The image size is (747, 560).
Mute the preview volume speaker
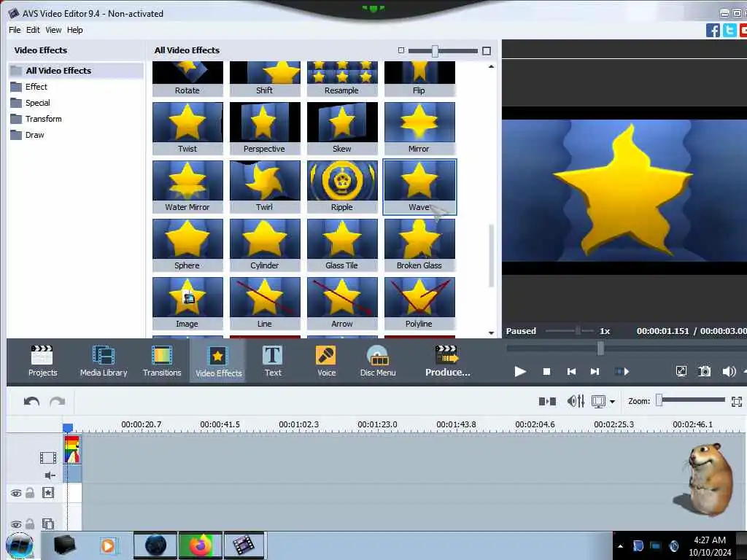point(729,371)
